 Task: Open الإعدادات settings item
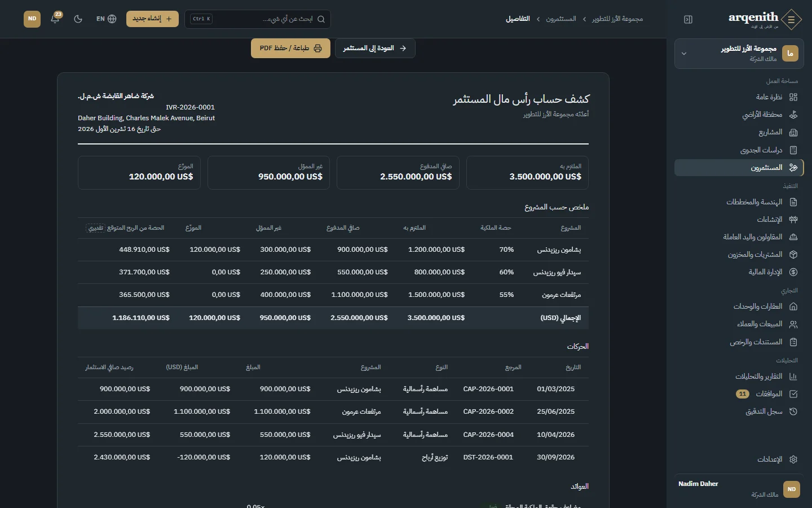pyautogui.click(x=739, y=459)
